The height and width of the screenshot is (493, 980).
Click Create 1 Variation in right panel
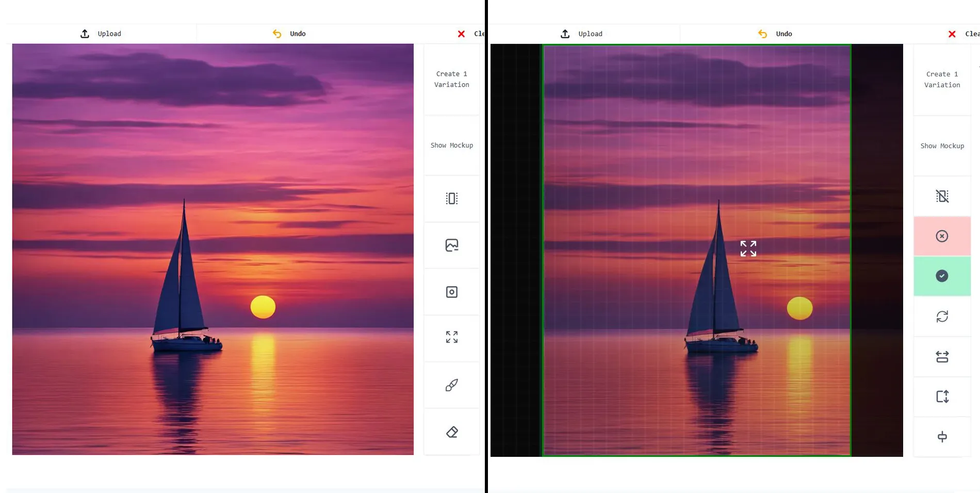coord(942,79)
